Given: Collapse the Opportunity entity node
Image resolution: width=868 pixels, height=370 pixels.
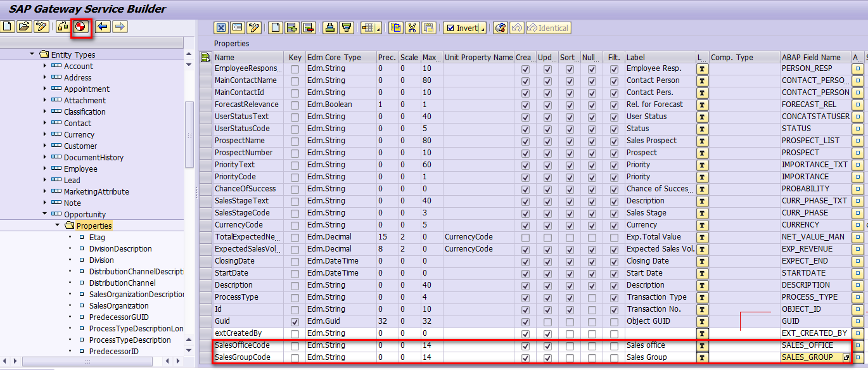Looking at the screenshot, I should 44,214.
